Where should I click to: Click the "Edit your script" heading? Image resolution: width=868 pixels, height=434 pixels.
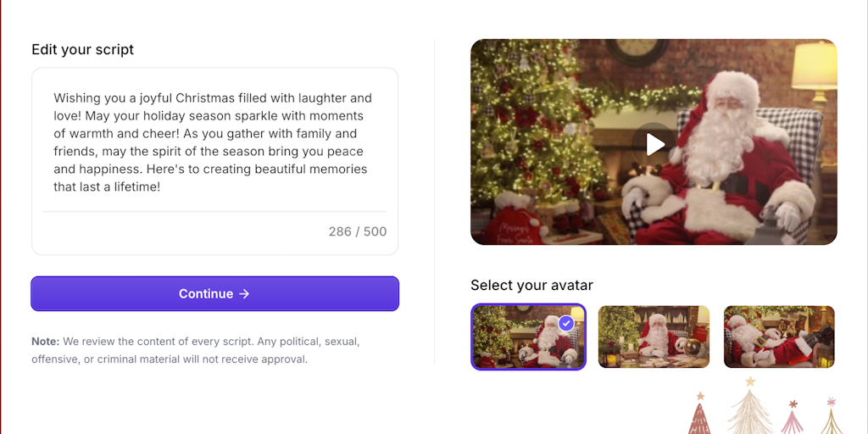[83, 49]
